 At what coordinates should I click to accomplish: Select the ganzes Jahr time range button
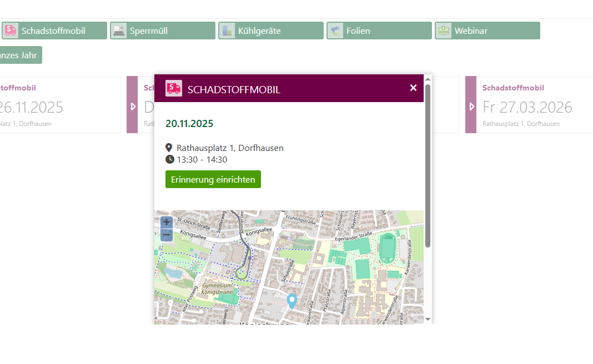tap(20, 55)
